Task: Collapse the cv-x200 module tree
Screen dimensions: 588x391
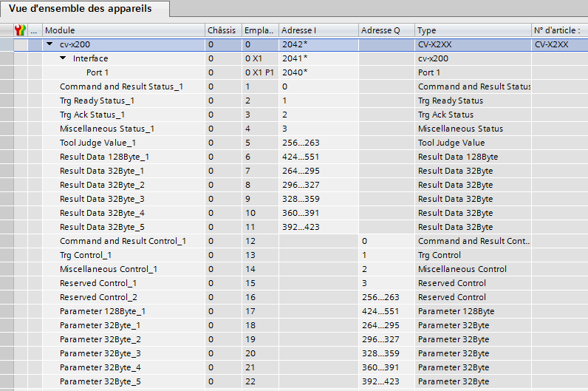Action: pyautogui.click(x=49, y=44)
